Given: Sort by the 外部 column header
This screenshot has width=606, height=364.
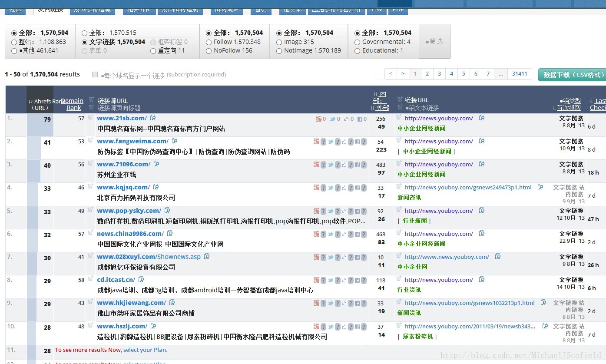Looking at the screenshot, I should click(x=383, y=108).
